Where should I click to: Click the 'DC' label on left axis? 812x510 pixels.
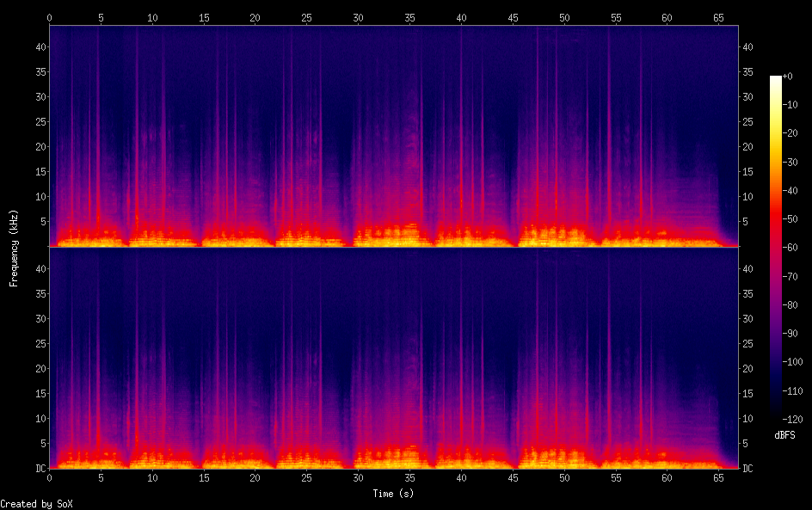pos(40,468)
